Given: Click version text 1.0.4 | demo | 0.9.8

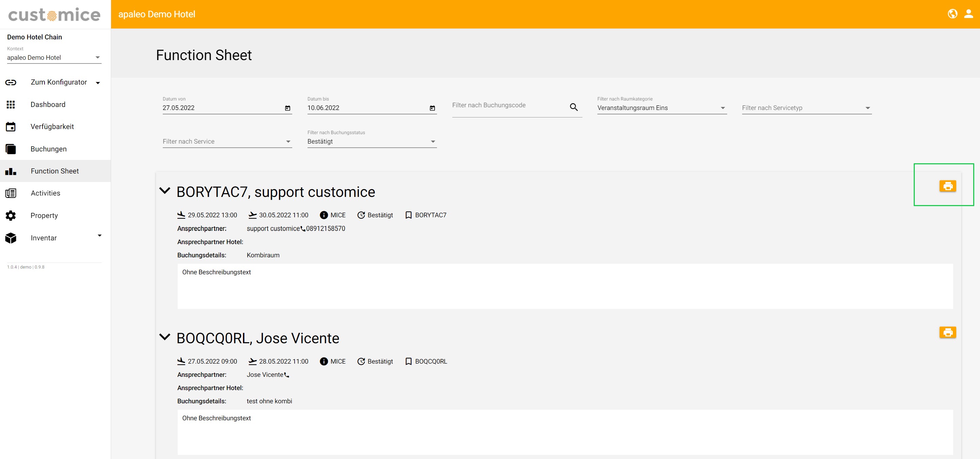Looking at the screenshot, I should (x=26, y=267).
